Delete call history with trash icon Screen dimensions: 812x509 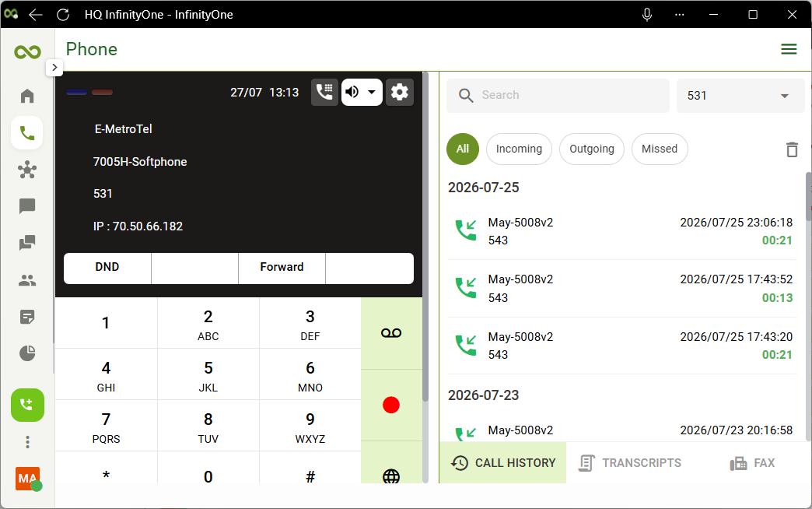pos(792,149)
